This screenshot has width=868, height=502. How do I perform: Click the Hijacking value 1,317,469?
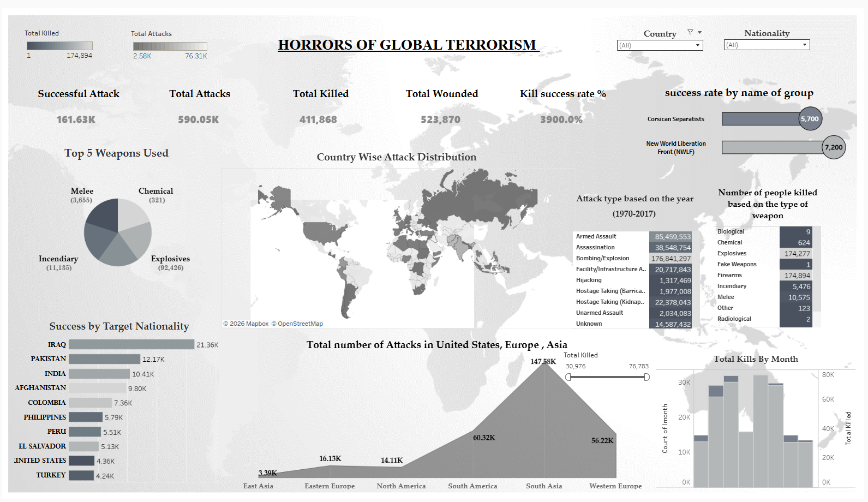(x=671, y=280)
